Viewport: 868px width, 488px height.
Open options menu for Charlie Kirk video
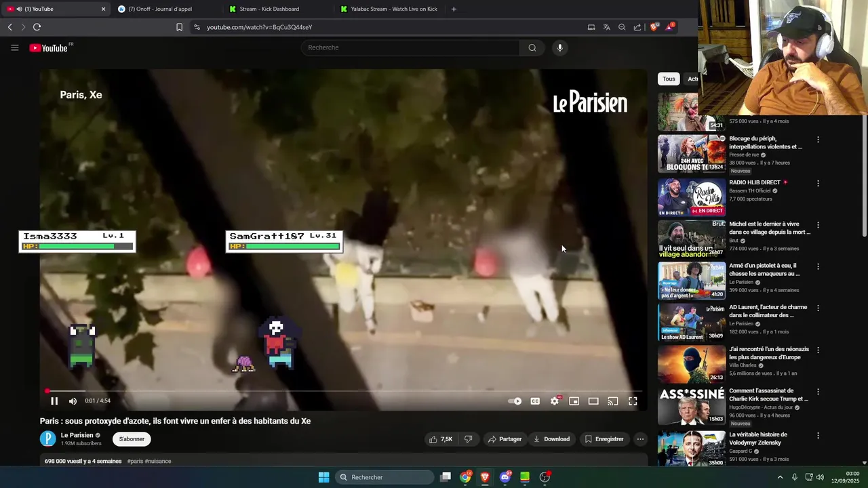click(x=818, y=392)
